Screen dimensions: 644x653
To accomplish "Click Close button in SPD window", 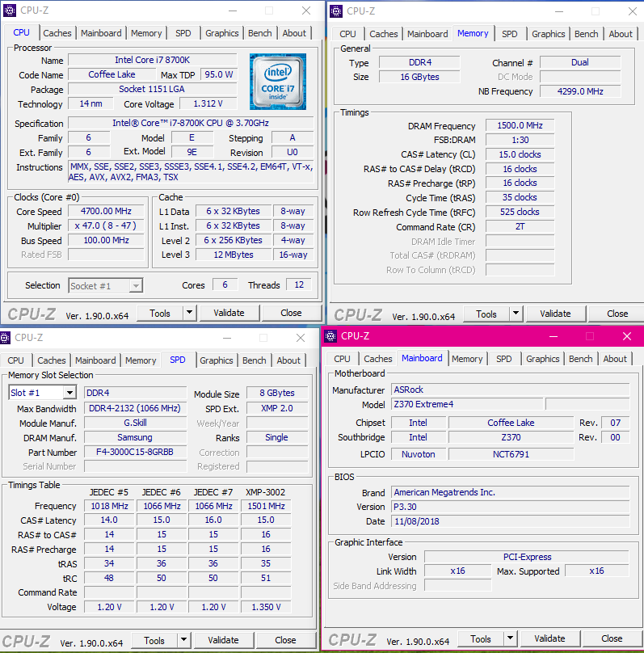I will click(285, 640).
